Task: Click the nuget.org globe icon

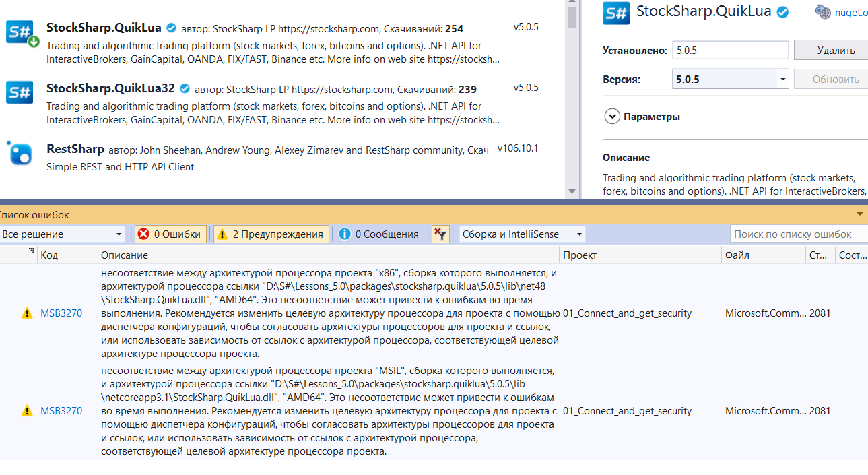Action: point(824,11)
